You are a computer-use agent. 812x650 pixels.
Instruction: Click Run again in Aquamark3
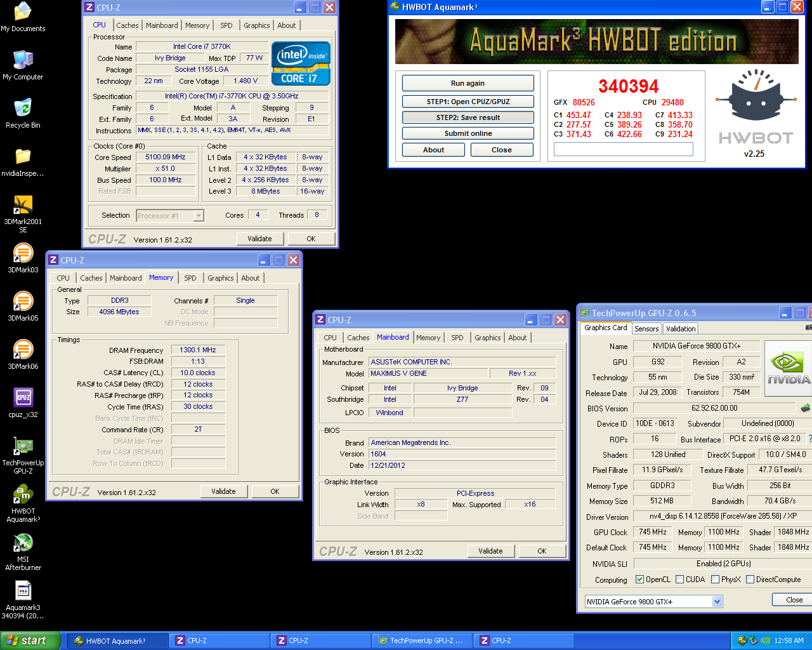[x=468, y=83]
